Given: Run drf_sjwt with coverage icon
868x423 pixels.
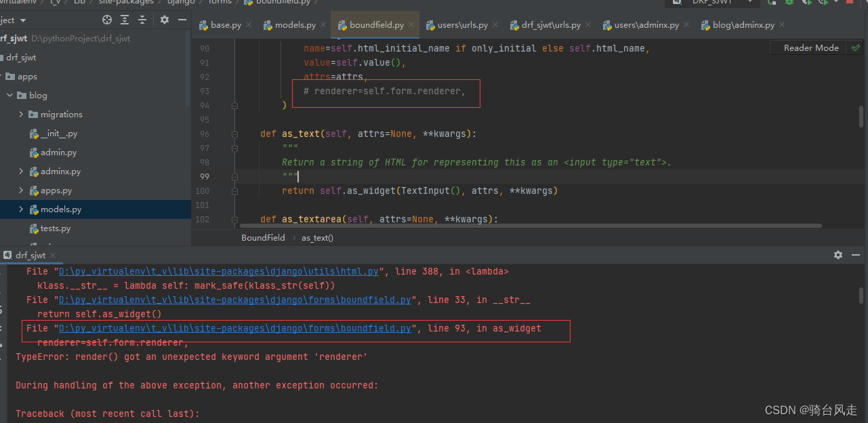Looking at the screenshot, I should [x=806, y=3].
